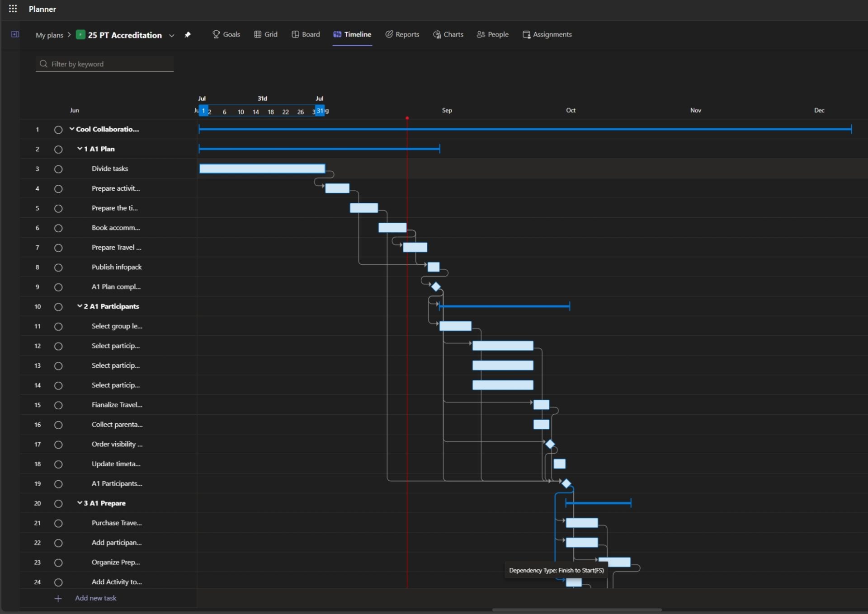Click the pin icon beside plan name

[188, 35]
